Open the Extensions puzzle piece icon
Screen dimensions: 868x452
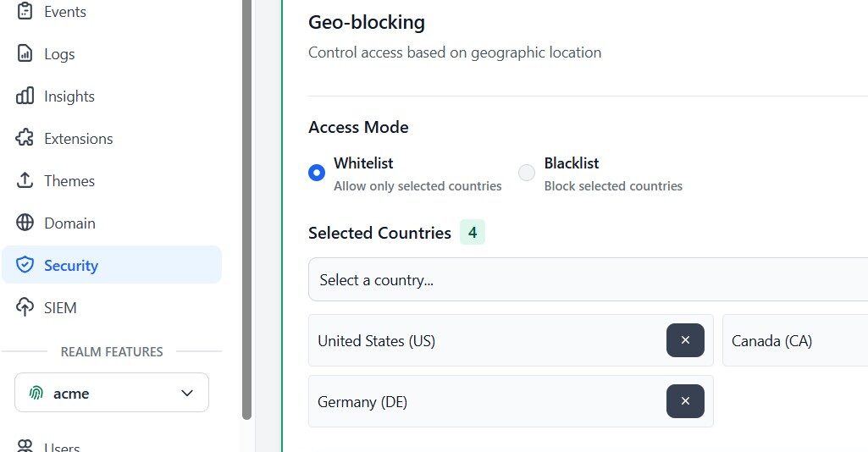[x=25, y=139]
